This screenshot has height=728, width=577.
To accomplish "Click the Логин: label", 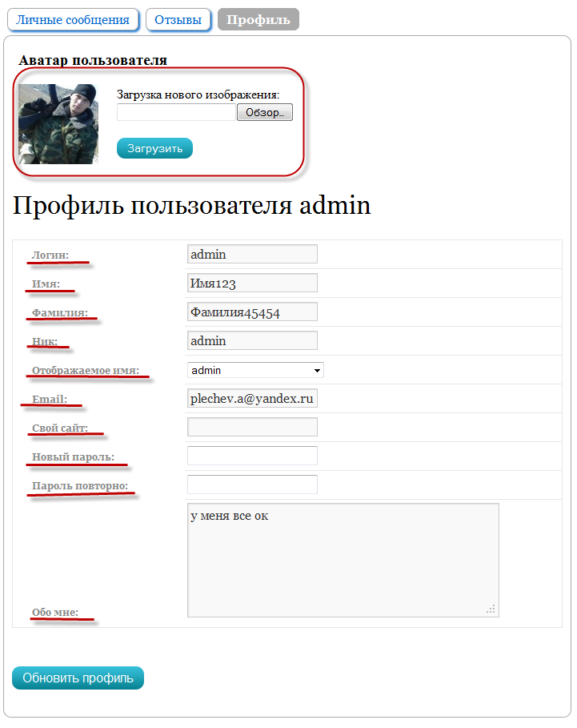I will pyautogui.click(x=50, y=255).
